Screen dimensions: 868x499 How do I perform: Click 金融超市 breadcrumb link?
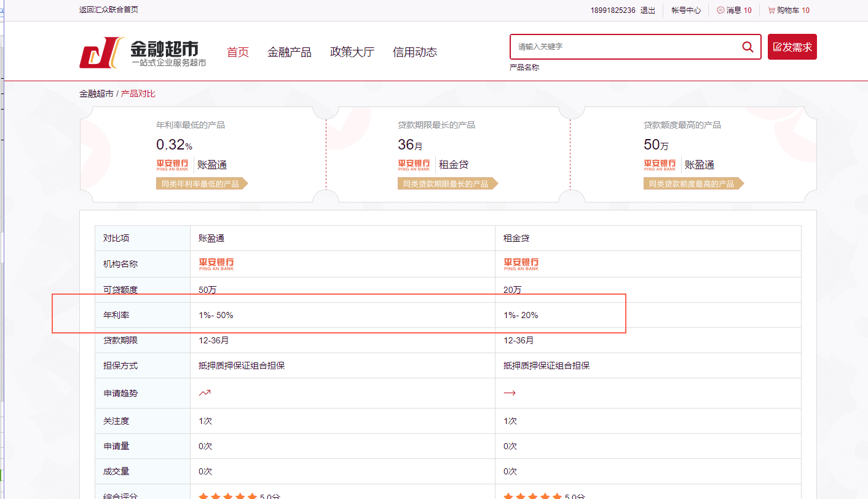pyautogui.click(x=97, y=94)
